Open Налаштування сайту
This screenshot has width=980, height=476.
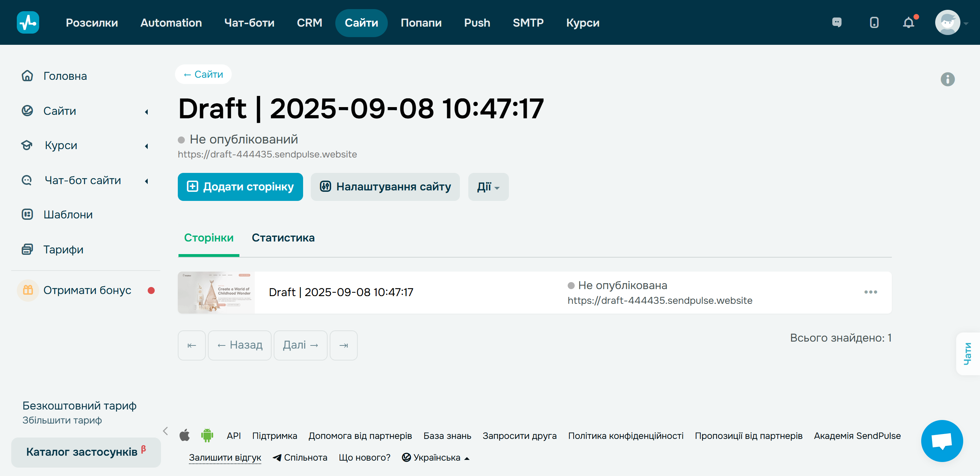tap(385, 187)
